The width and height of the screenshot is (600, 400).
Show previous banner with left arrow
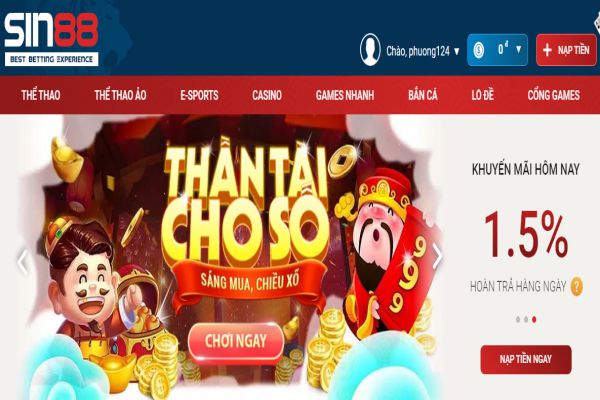(x=23, y=262)
